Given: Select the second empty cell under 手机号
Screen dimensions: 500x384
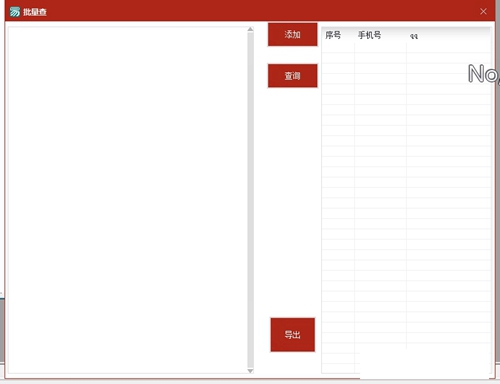Looking at the screenshot, I should point(380,58).
